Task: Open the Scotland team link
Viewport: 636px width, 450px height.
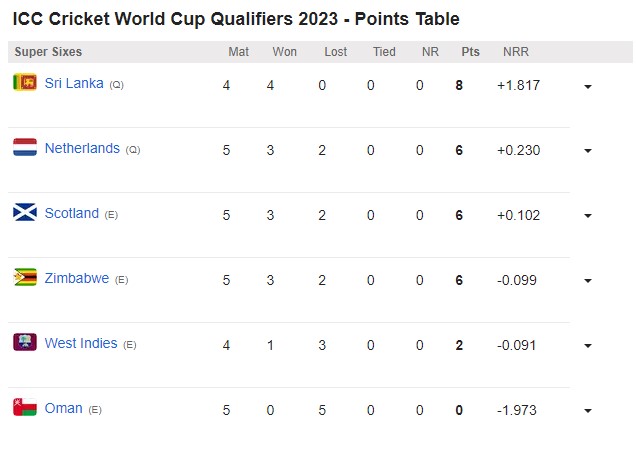Action: coord(72,214)
